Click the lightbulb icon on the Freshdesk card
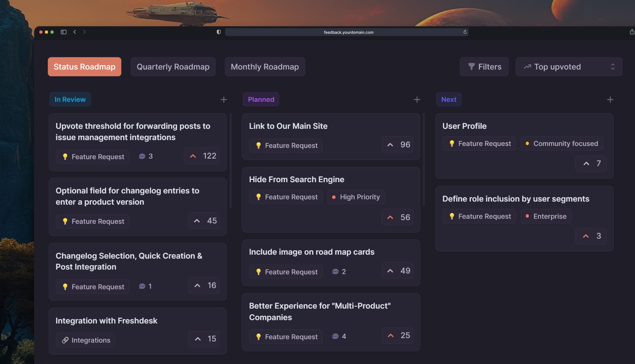 (x=65, y=340)
